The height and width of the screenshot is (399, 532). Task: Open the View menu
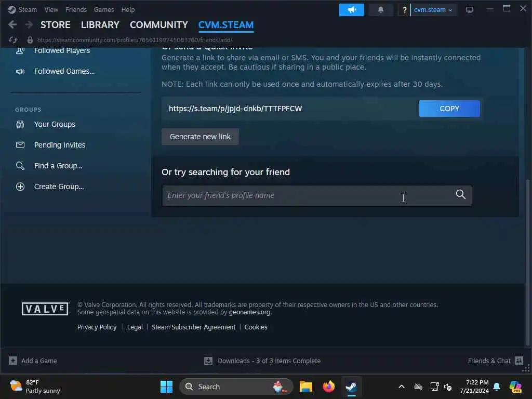pyautogui.click(x=51, y=10)
